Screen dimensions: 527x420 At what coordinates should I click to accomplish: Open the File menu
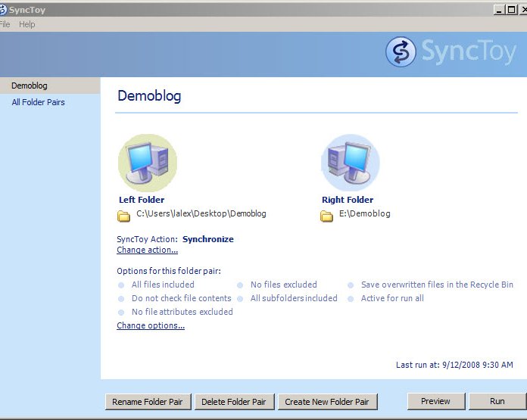pos(5,24)
